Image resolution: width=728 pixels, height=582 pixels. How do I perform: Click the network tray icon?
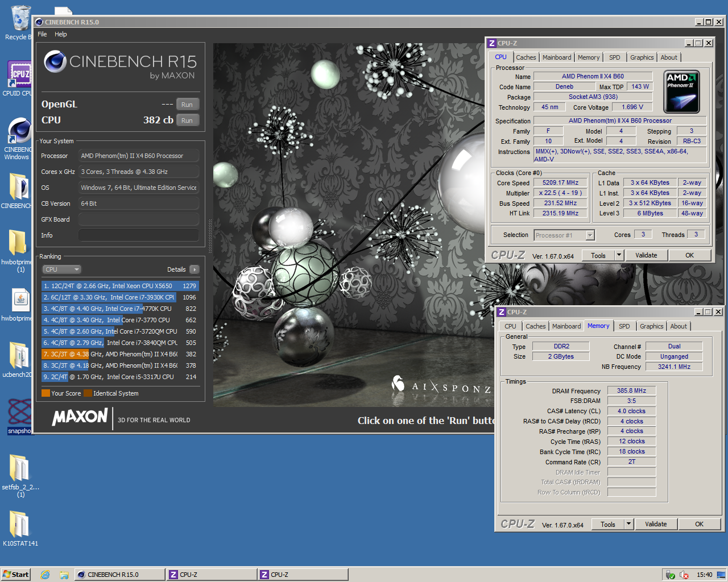tap(671, 575)
